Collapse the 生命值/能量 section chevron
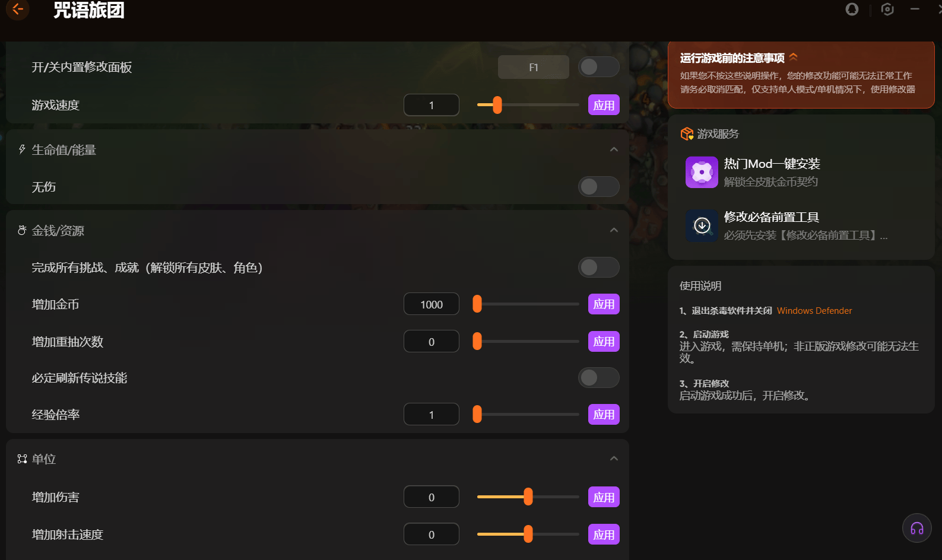This screenshot has width=942, height=560. coord(614,149)
